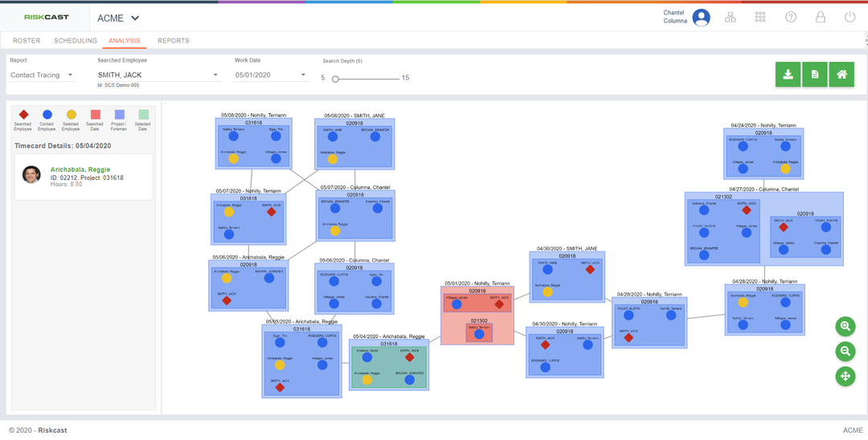
Task: Select SMITH, JACK diamond in 05/07/2020 Nohilly card
Action: click(272, 212)
